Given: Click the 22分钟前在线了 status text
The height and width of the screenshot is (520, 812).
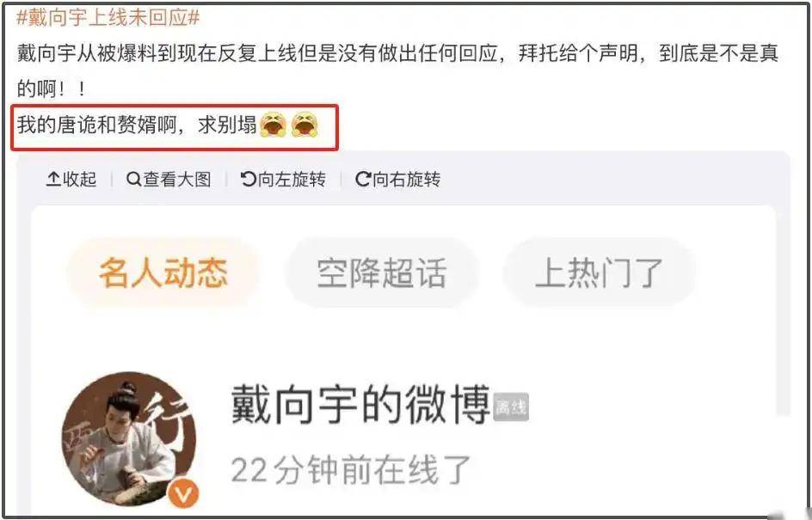Looking at the screenshot, I should click(351, 469).
